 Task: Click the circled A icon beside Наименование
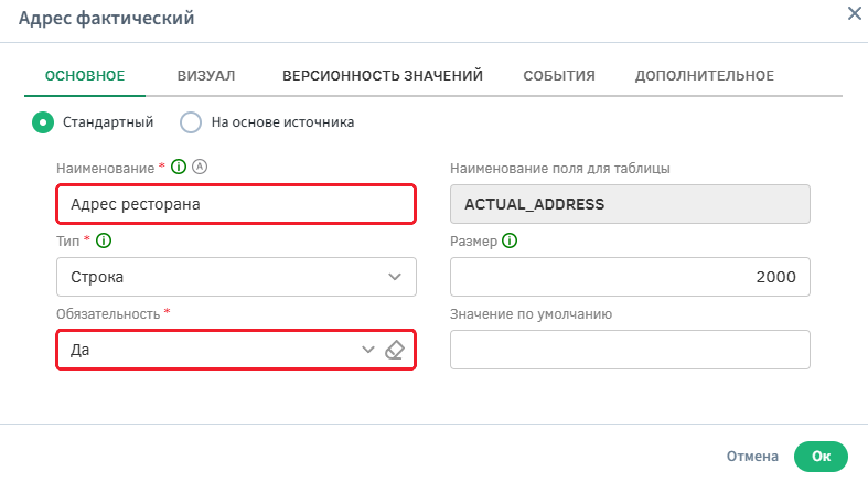pos(200,167)
